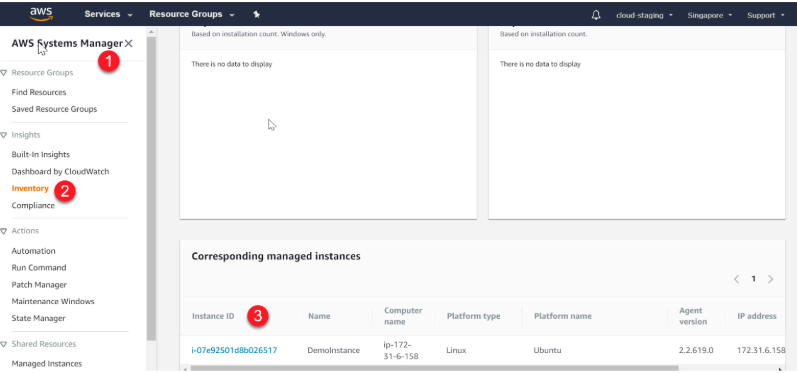The height and width of the screenshot is (373, 797).
Task: Sort by Platform type column header
Action: (x=473, y=316)
